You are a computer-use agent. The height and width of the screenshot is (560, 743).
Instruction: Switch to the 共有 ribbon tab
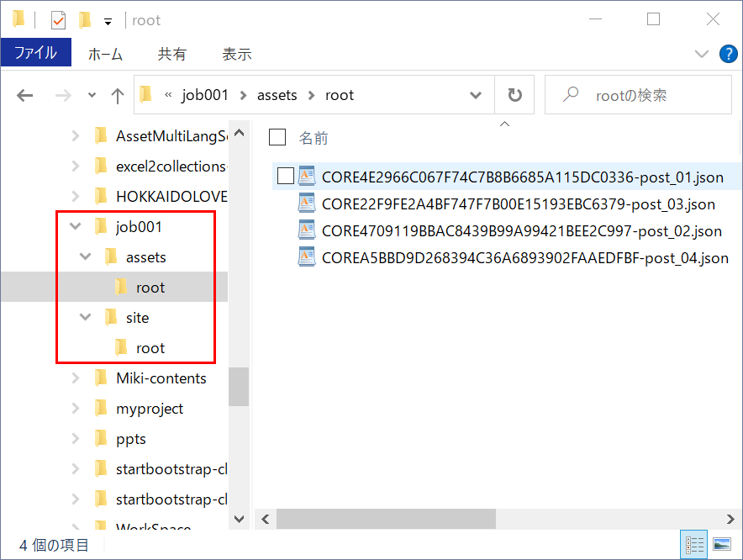(x=172, y=54)
